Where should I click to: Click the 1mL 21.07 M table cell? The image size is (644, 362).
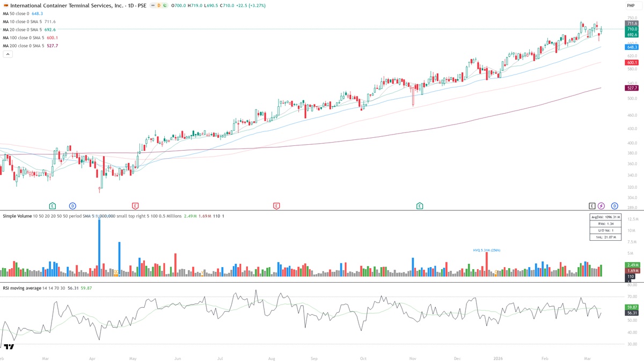point(605,237)
